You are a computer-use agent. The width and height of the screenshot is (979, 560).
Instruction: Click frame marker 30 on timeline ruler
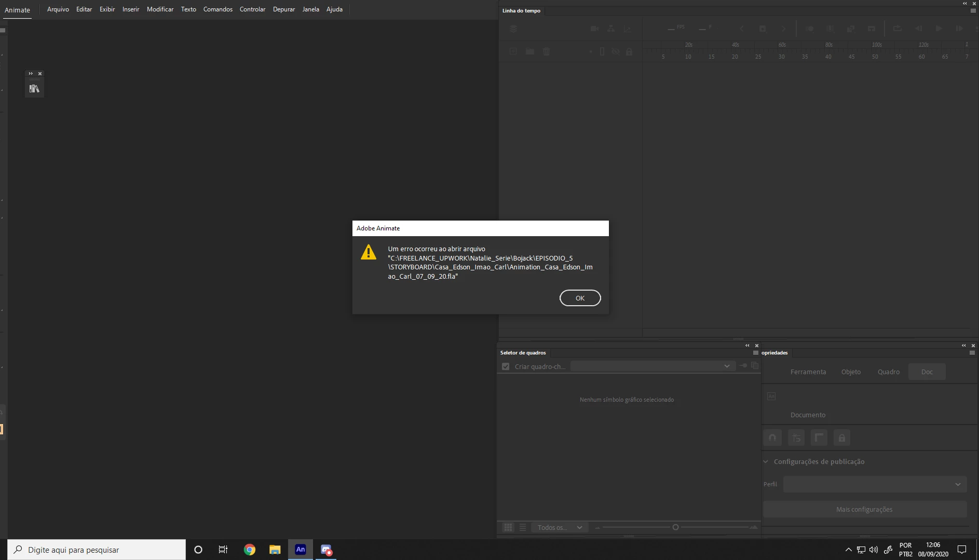(781, 57)
